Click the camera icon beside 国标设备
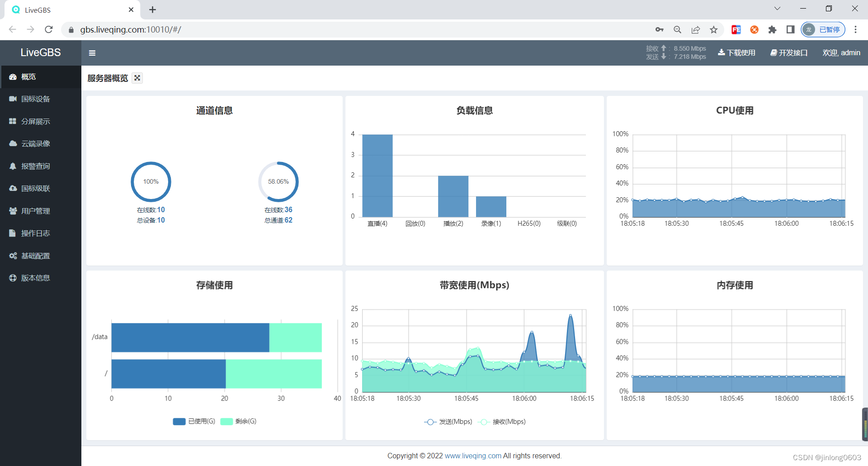 13,99
